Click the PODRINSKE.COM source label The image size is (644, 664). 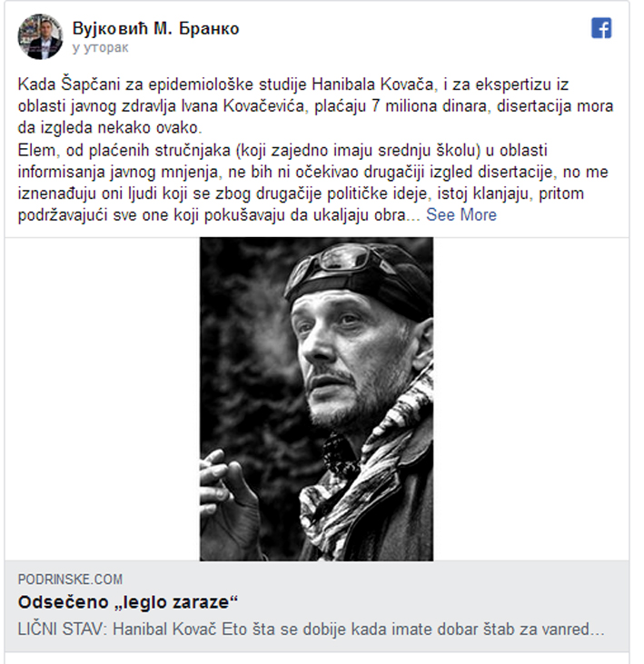[70, 579]
